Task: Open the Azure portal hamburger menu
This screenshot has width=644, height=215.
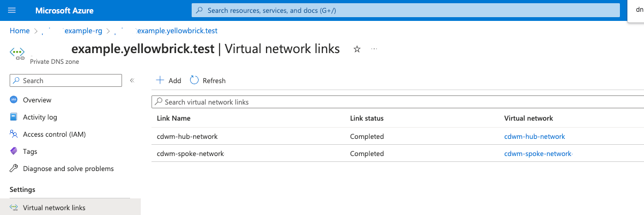Action: tap(12, 10)
